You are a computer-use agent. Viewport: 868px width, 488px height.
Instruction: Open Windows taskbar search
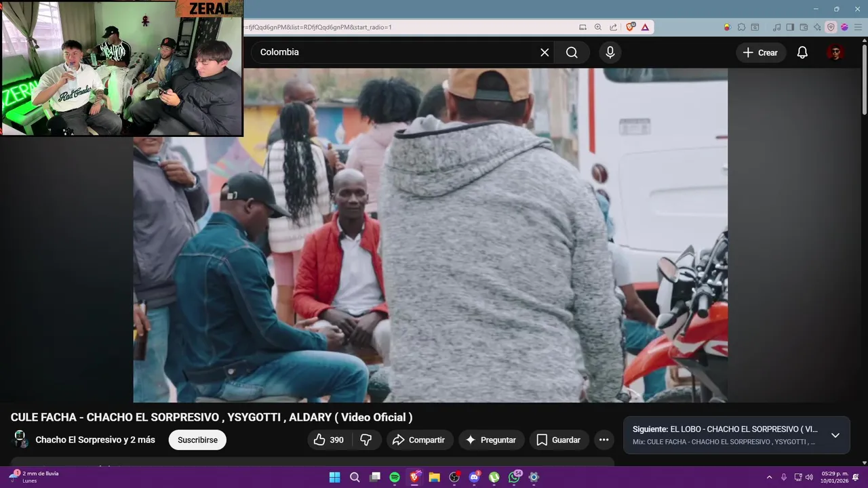coord(355,477)
